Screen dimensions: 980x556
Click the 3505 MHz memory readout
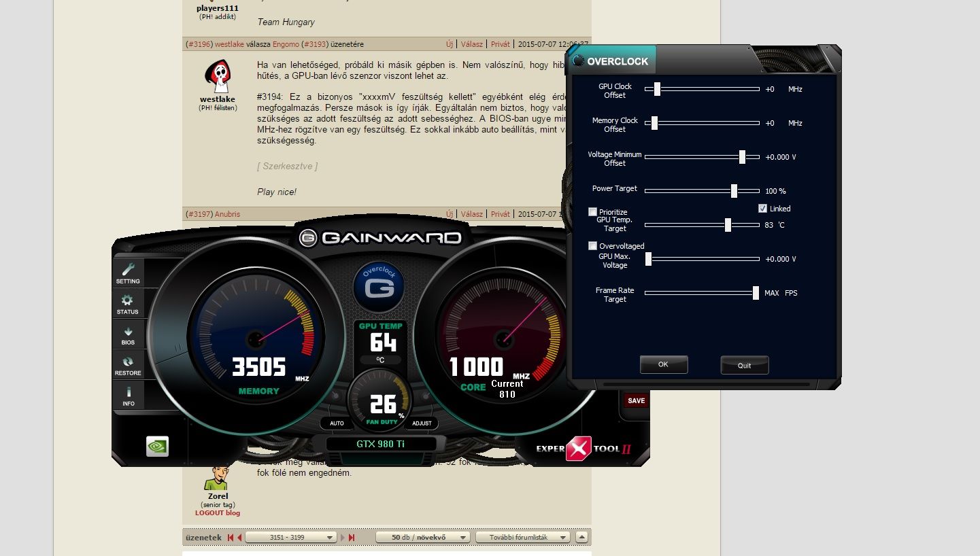click(259, 368)
